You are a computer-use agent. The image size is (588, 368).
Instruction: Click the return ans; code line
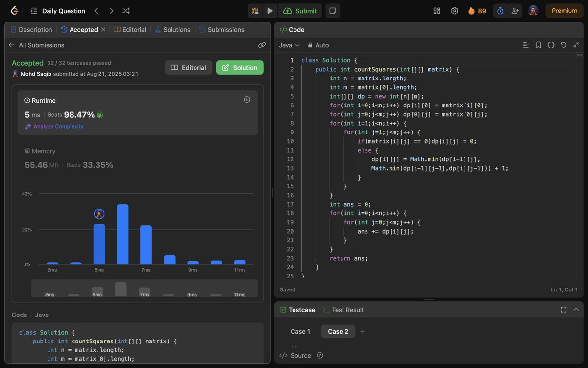[x=348, y=258]
